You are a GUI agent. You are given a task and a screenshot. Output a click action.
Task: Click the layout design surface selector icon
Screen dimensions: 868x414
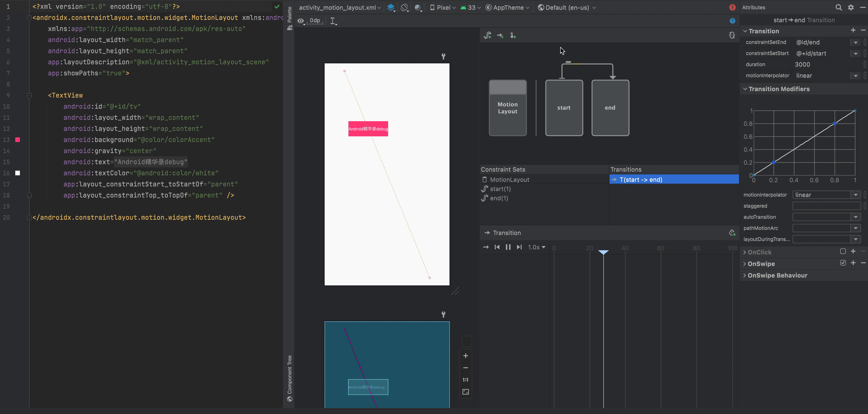pos(391,7)
